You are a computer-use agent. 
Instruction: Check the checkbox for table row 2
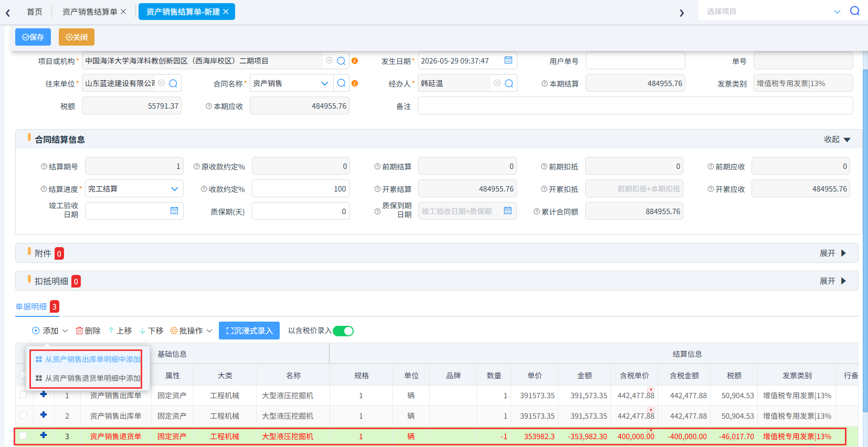coord(23,416)
